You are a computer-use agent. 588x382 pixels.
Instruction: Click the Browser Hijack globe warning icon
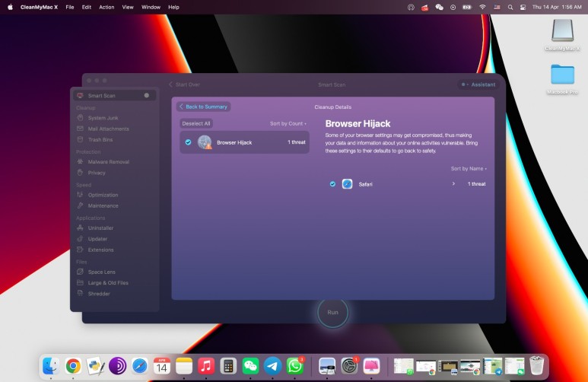(205, 142)
